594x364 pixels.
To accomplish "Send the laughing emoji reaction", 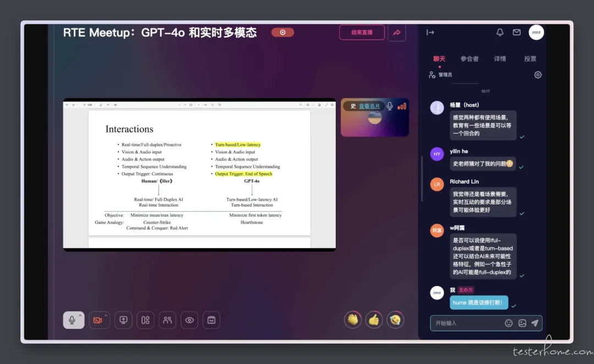I will pos(395,320).
